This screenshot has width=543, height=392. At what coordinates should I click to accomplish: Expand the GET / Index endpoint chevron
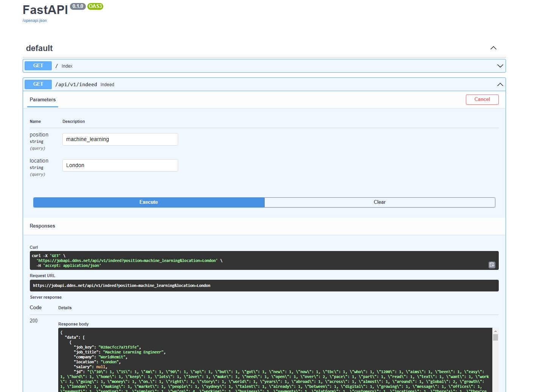[x=500, y=66]
